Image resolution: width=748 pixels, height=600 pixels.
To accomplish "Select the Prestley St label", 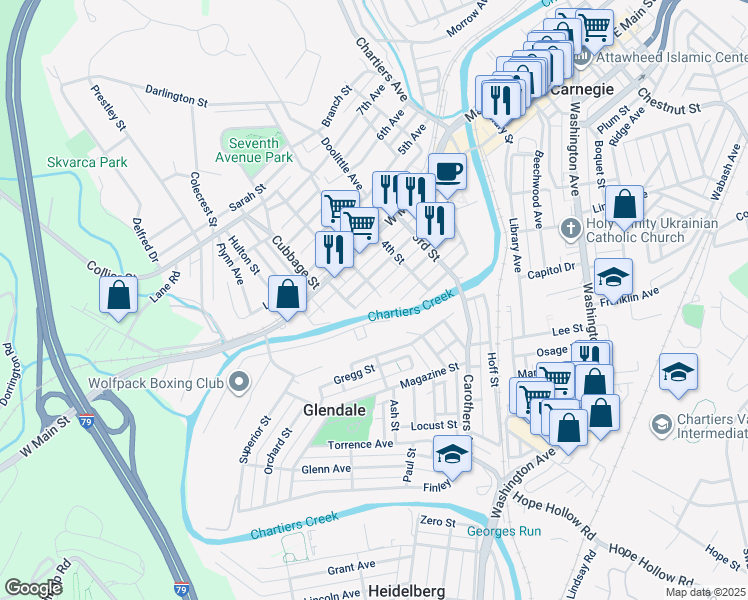I will pyautogui.click(x=108, y=108).
